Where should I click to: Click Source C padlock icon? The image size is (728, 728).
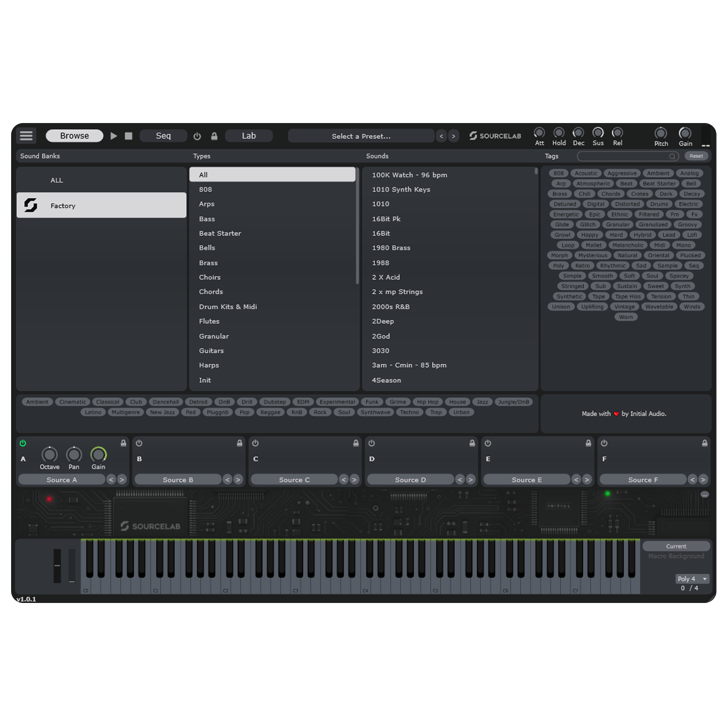point(356,443)
